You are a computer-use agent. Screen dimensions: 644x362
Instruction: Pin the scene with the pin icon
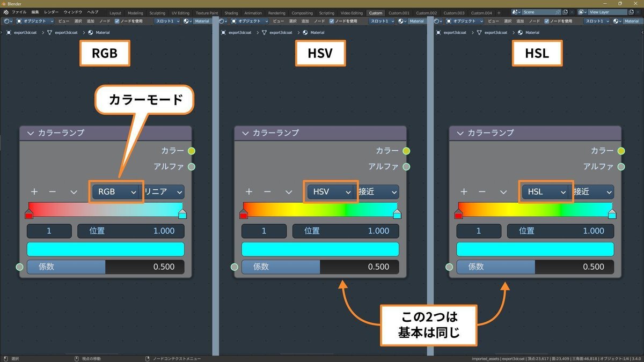click(x=558, y=12)
